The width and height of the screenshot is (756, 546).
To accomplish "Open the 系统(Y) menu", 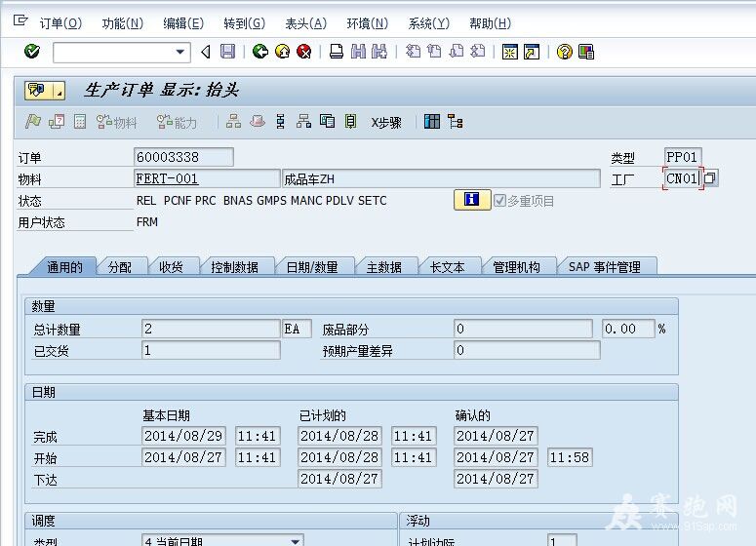I will (428, 23).
